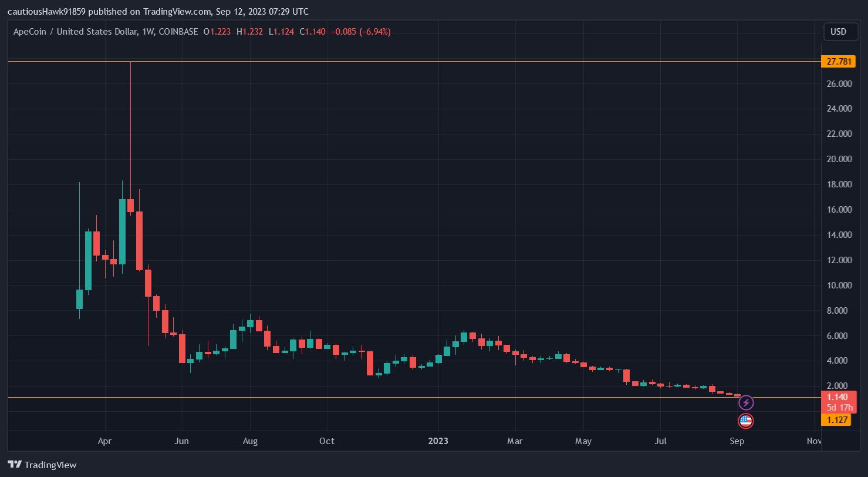
Task: Click the orange 1.127 price label
Action: click(x=836, y=419)
